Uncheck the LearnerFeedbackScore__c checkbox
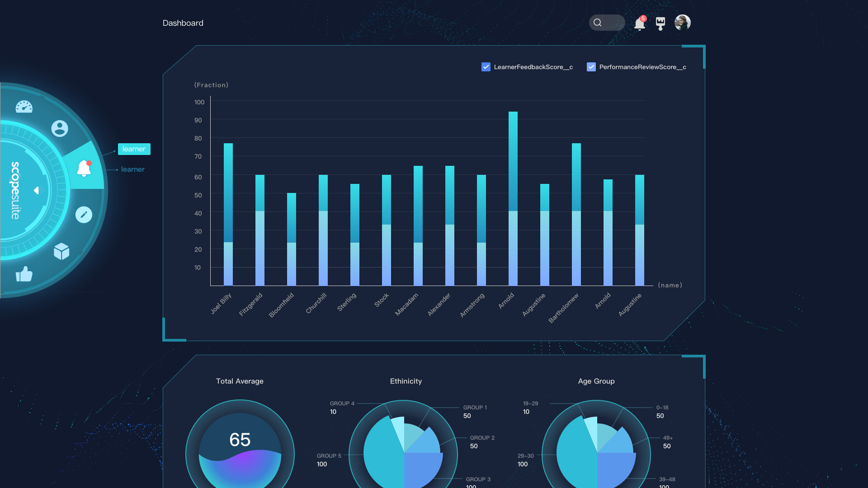The image size is (868, 488). 486,67
